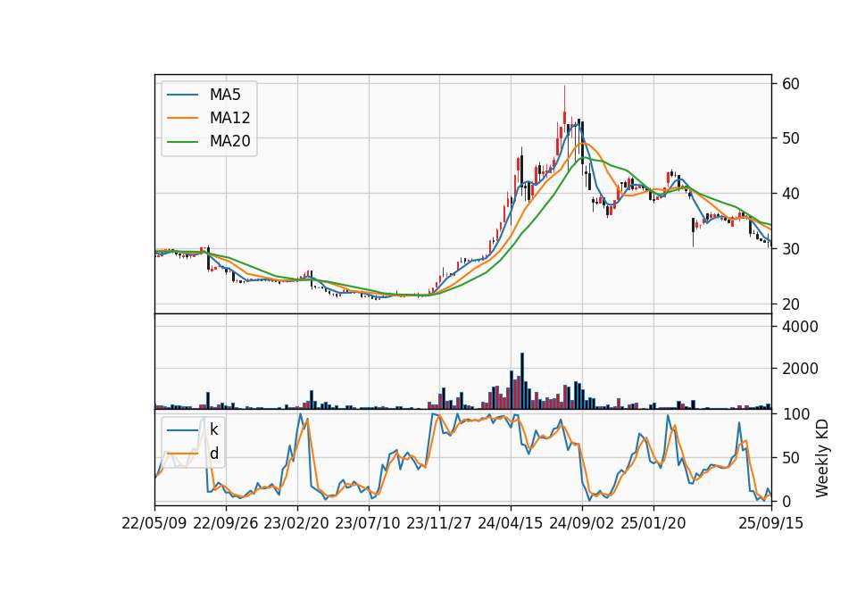Click the k legend label
This screenshot has height=616, width=857.
click(213, 430)
